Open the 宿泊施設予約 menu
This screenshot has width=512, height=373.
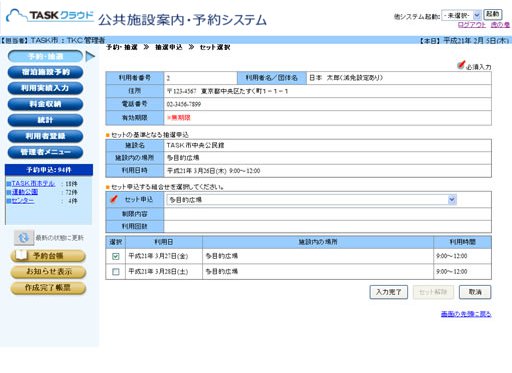pyautogui.click(x=45, y=72)
